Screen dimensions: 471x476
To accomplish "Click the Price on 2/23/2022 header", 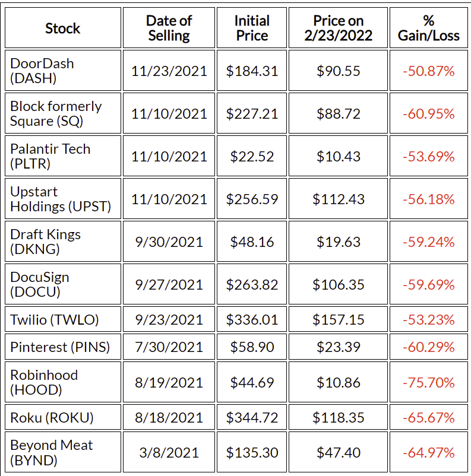I will click(x=338, y=28).
